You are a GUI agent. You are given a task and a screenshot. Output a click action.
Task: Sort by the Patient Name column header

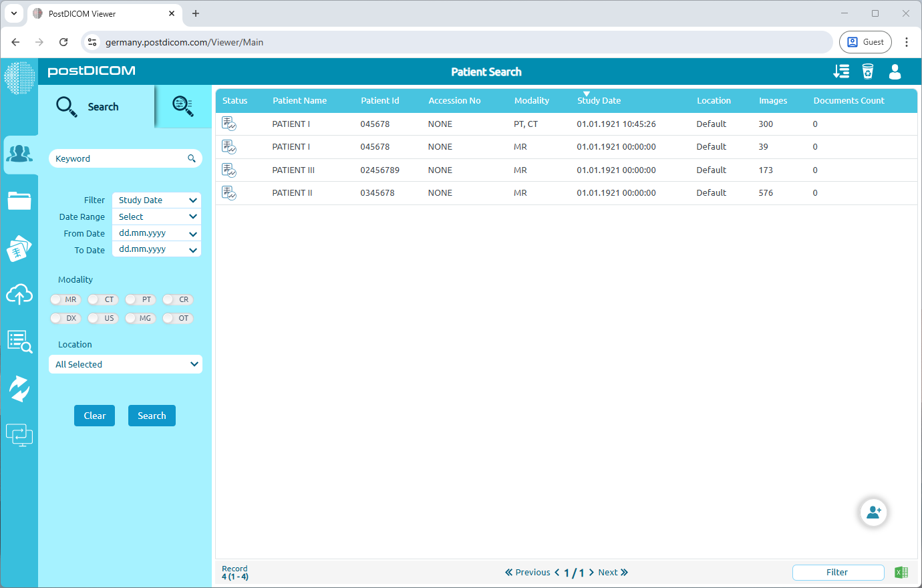[299, 100]
